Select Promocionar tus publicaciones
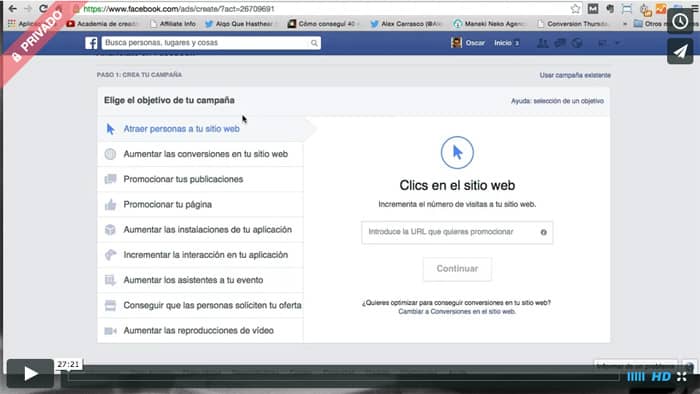 (200, 179)
